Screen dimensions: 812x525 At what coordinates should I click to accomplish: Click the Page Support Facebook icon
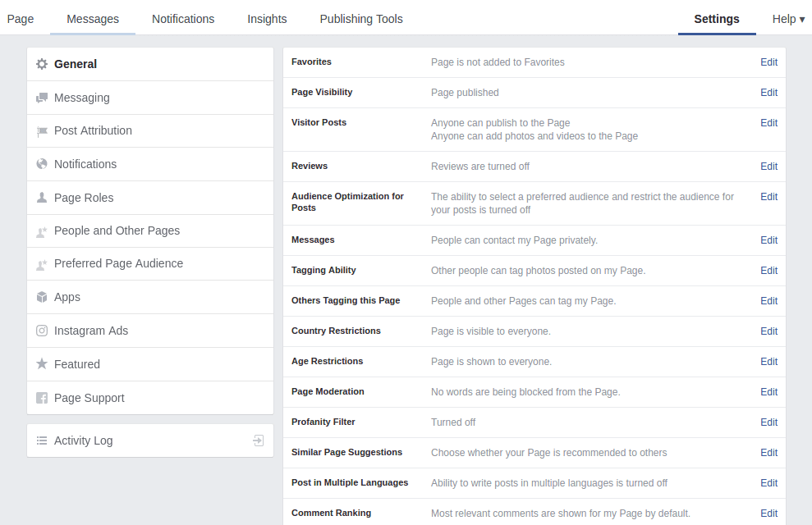[42, 398]
